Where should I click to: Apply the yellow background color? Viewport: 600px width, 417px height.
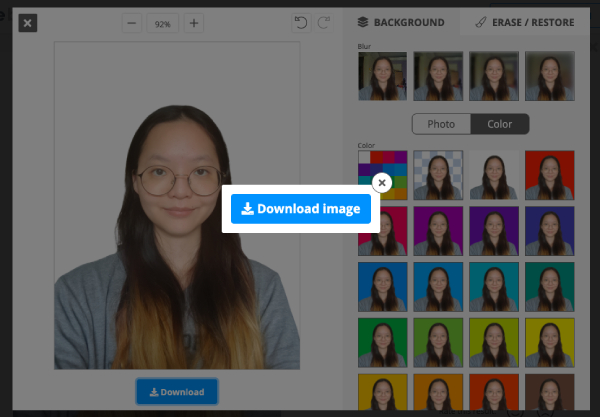point(550,340)
